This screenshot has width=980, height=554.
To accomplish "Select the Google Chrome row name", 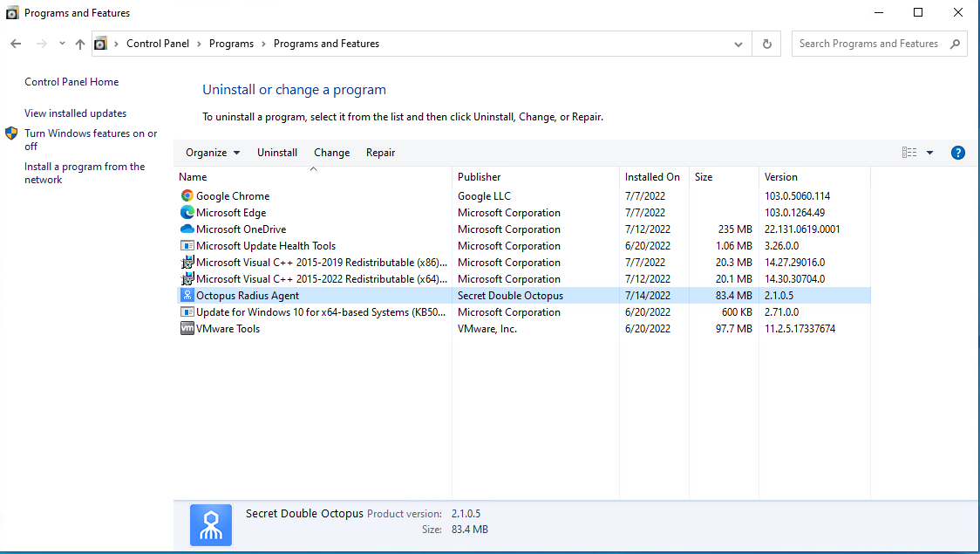I will pos(233,195).
